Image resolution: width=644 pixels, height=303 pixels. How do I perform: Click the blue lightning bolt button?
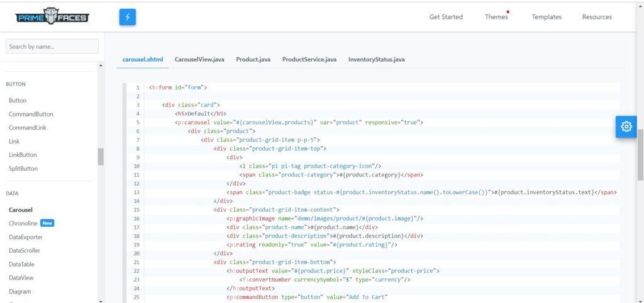[127, 17]
